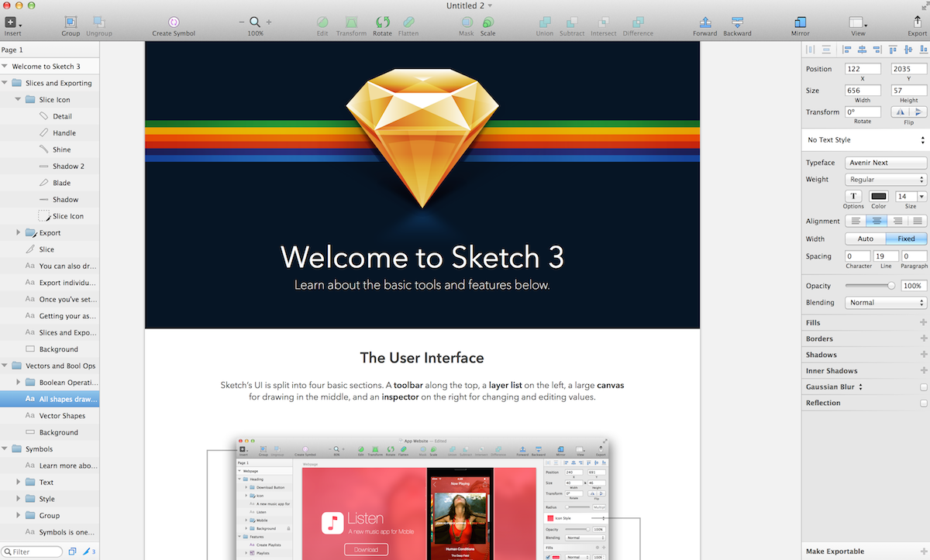
Task: Set text alignment to left
Action: (x=855, y=222)
